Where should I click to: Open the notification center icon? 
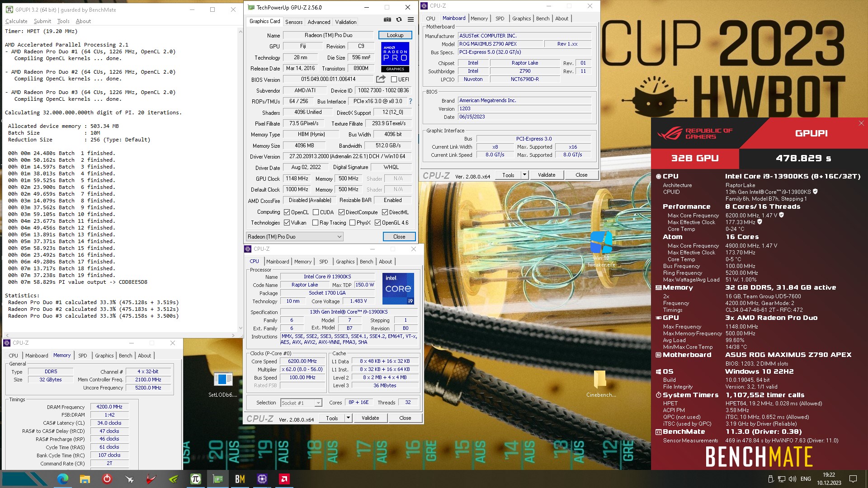853,479
